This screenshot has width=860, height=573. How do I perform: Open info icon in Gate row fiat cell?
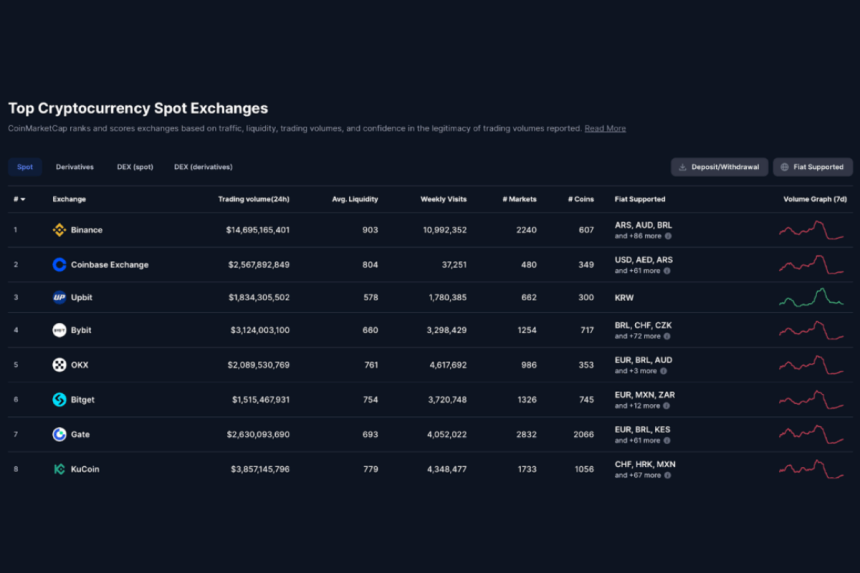click(x=667, y=440)
